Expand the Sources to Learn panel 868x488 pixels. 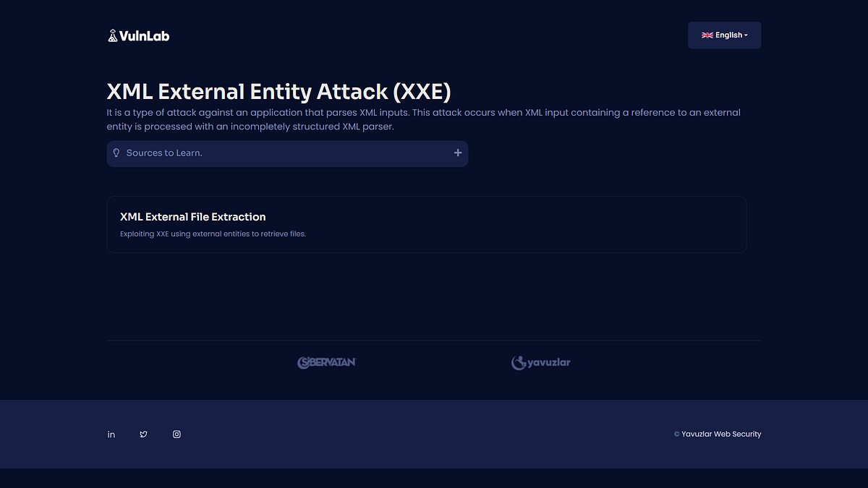point(287,153)
